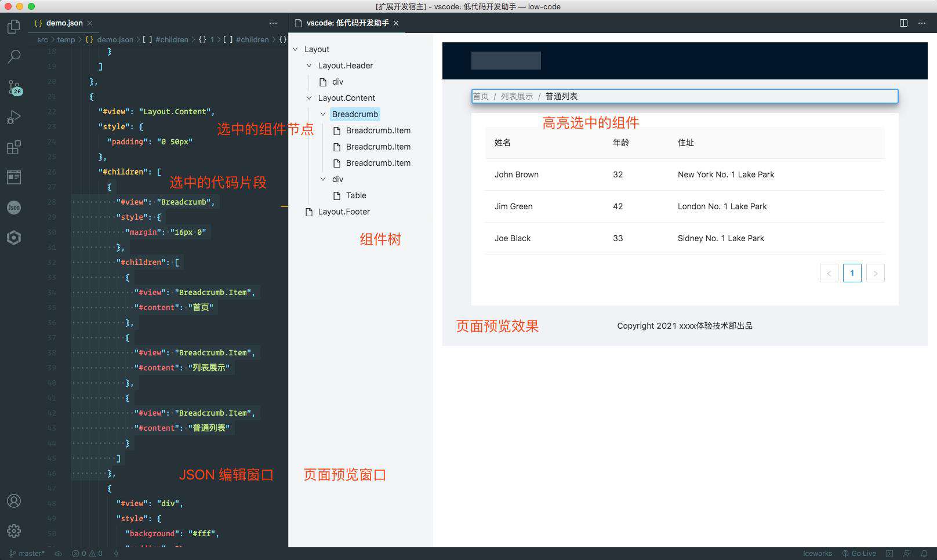Click the terminal icon next to Go Live

tap(889, 554)
